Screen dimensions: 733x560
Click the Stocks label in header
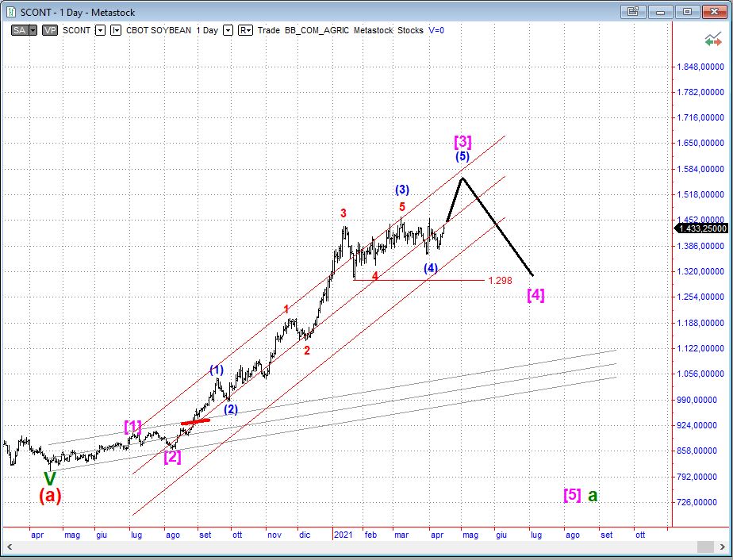410,30
